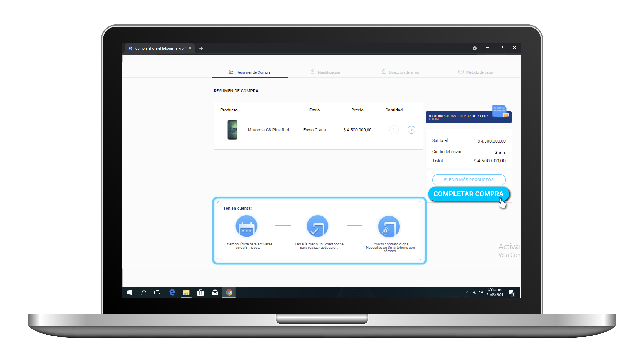Click the product price $ 4.500.000,00 cell
This screenshot has height=362, width=644.
[357, 130]
